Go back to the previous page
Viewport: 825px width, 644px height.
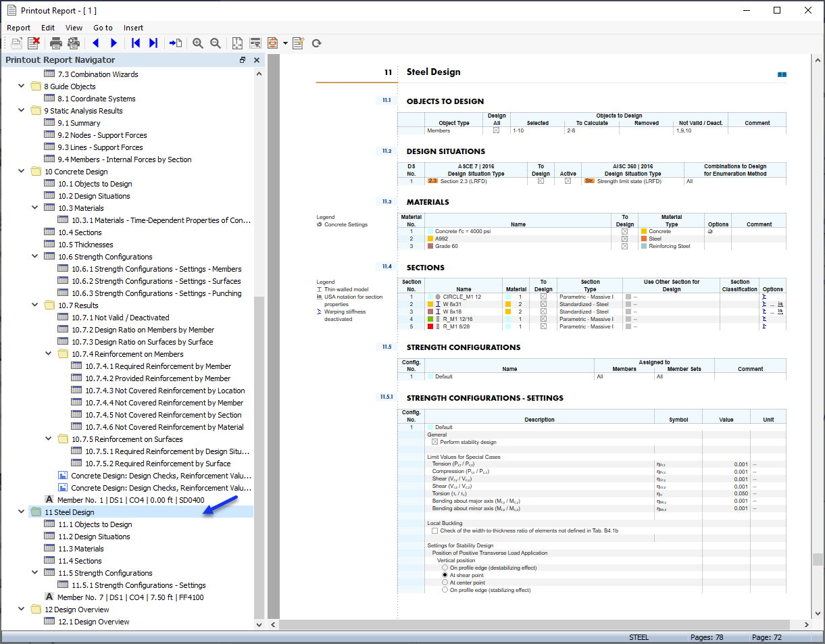[96, 43]
